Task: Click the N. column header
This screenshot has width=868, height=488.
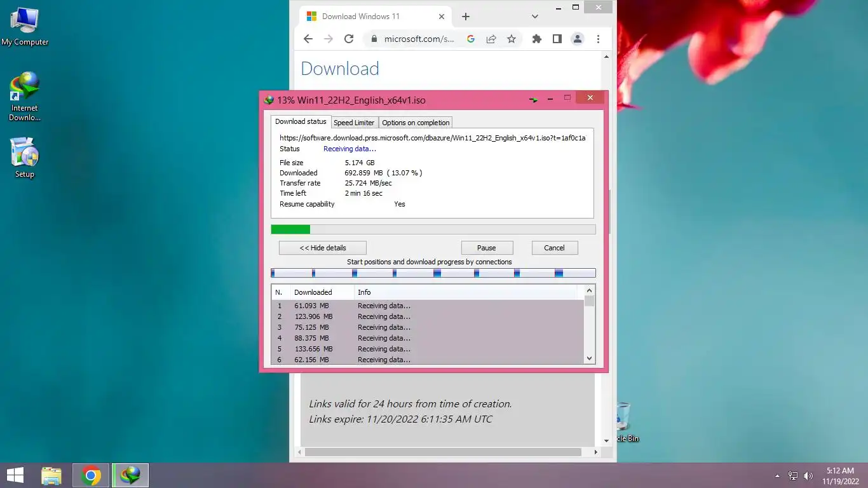Action: [x=280, y=292]
